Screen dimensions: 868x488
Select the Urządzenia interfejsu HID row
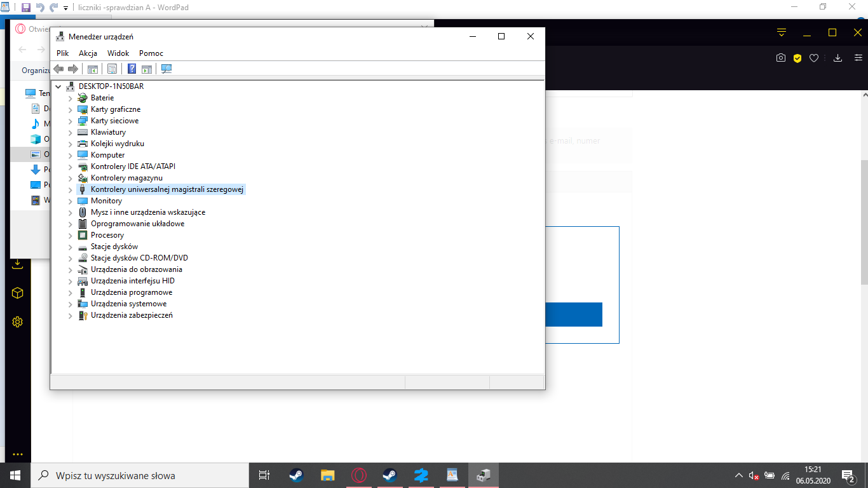pyautogui.click(x=133, y=281)
